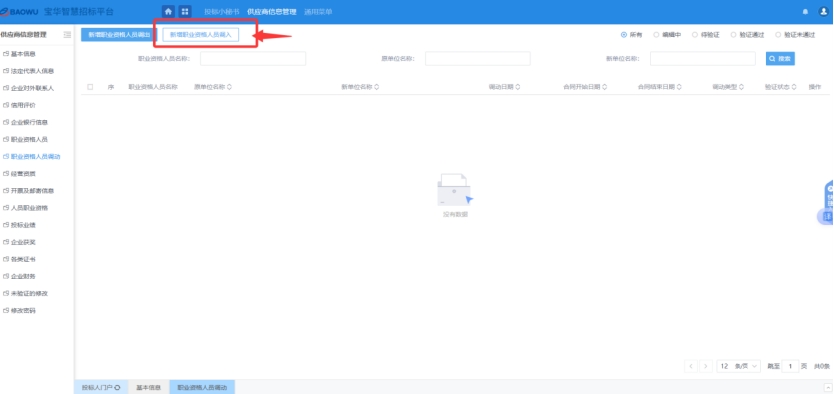This screenshot has width=834, height=394.
Task: Open 经营资质 in the sidebar
Action: coord(23,174)
